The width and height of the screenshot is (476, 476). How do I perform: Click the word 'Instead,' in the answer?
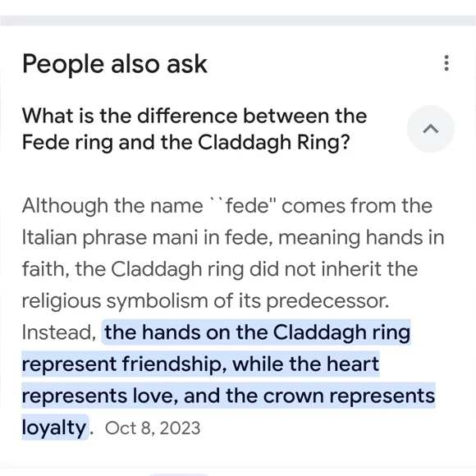click(x=59, y=332)
